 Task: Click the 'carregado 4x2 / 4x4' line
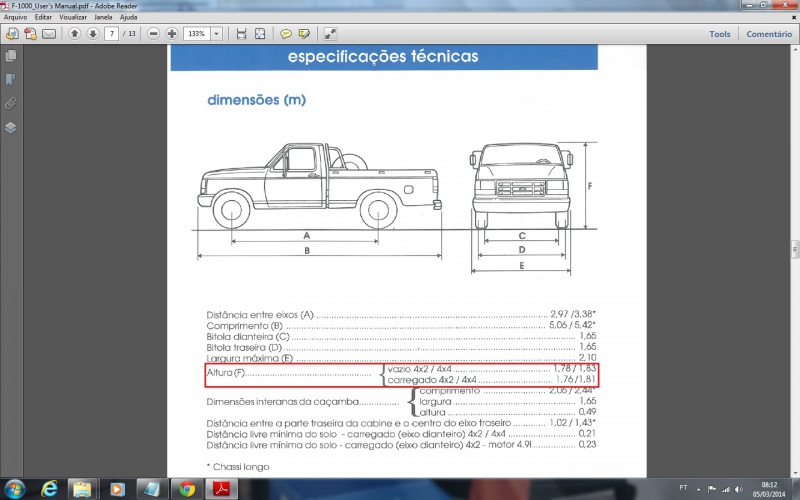coord(491,380)
